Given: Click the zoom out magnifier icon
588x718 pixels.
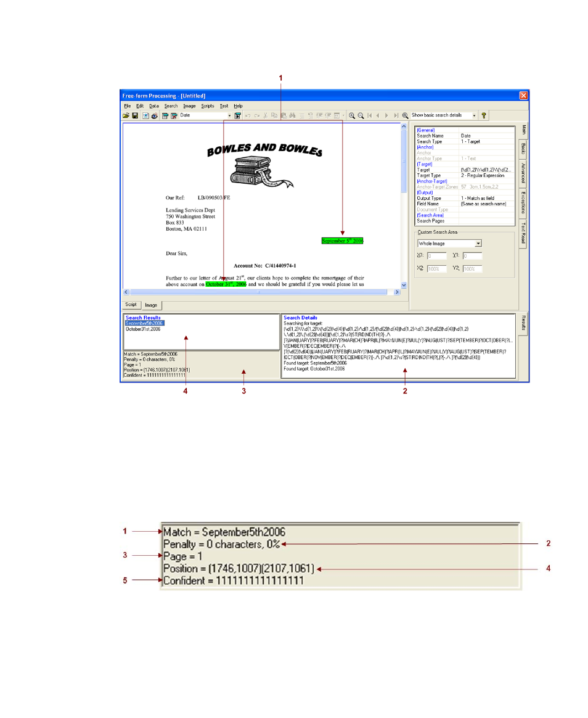Looking at the screenshot, I should click(361, 116).
